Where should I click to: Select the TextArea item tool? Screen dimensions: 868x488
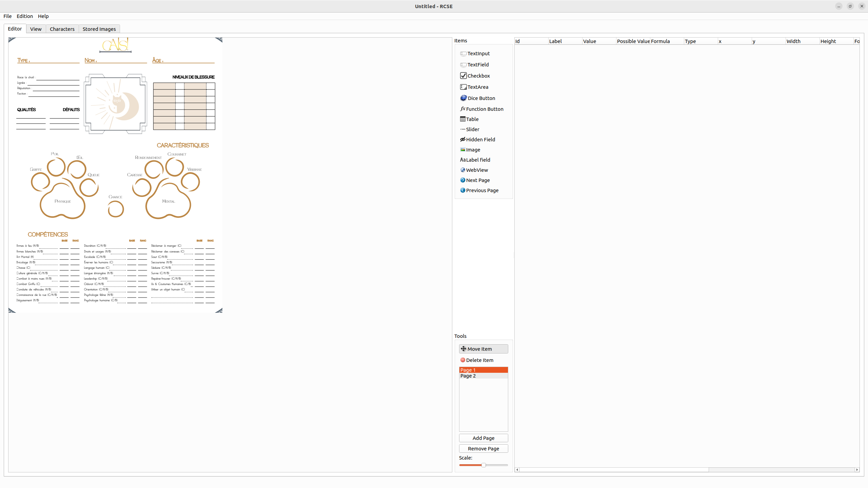(477, 87)
